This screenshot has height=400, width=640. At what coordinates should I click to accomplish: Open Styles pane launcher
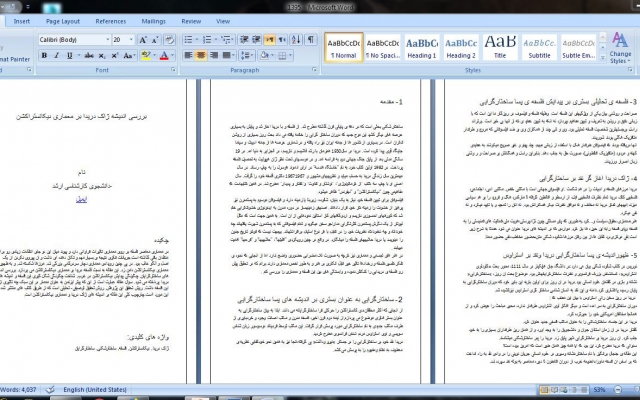tap(630, 70)
